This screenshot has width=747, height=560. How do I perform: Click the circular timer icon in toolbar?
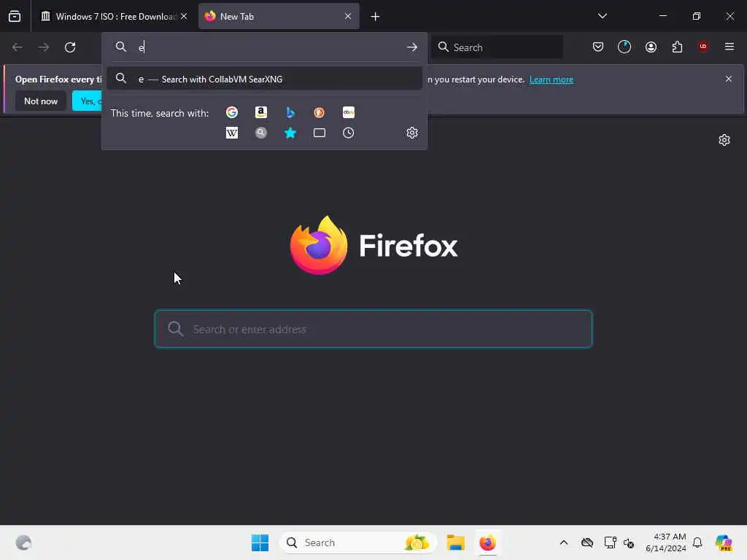pos(624,47)
